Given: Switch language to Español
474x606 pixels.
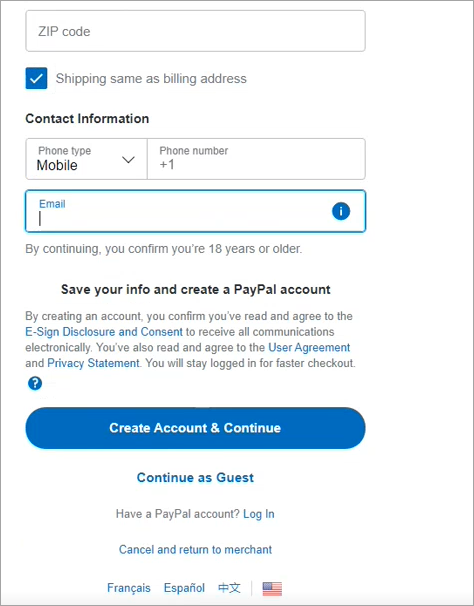Looking at the screenshot, I should point(184,588).
